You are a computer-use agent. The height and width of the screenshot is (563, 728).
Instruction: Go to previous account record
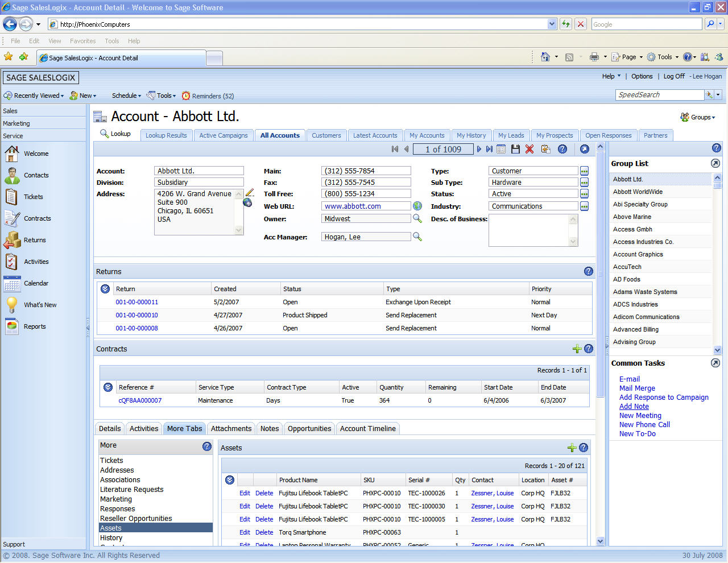pyautogui.click(x=406, y=149)
